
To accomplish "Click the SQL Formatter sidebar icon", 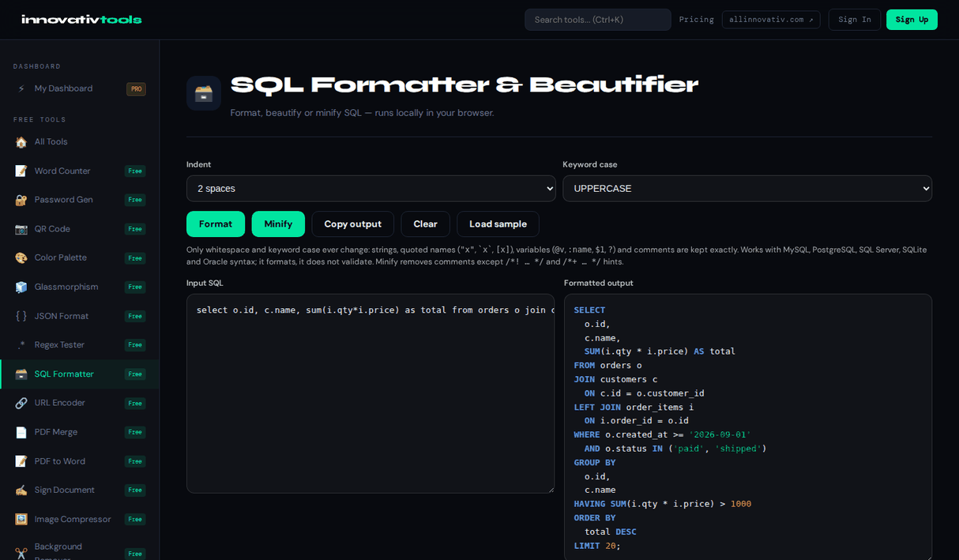I will (21, 374).
